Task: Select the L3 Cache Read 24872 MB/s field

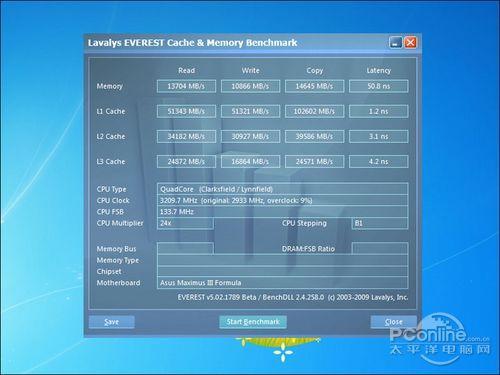Action: pyautogui.click(x=186, y=161)
